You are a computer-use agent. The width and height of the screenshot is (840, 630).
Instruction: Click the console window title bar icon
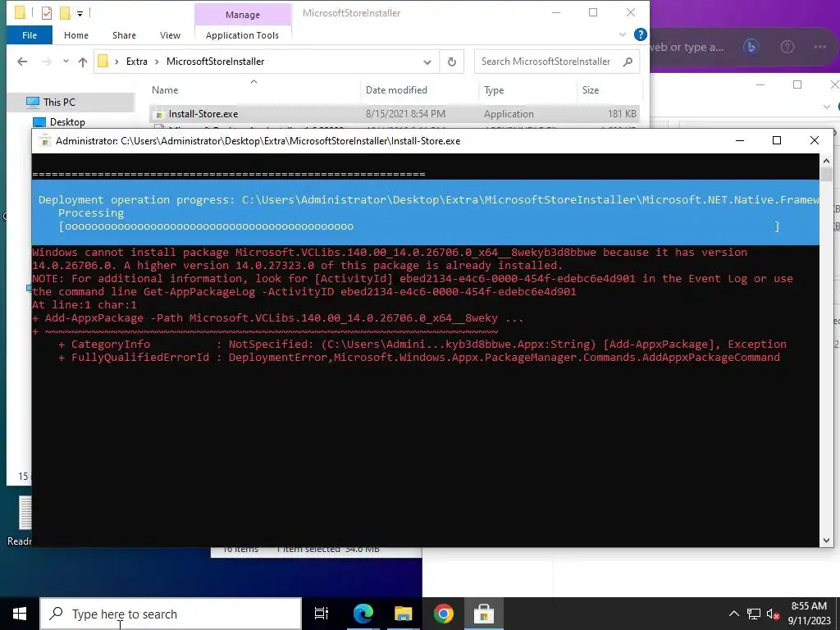tap(46, 141)
